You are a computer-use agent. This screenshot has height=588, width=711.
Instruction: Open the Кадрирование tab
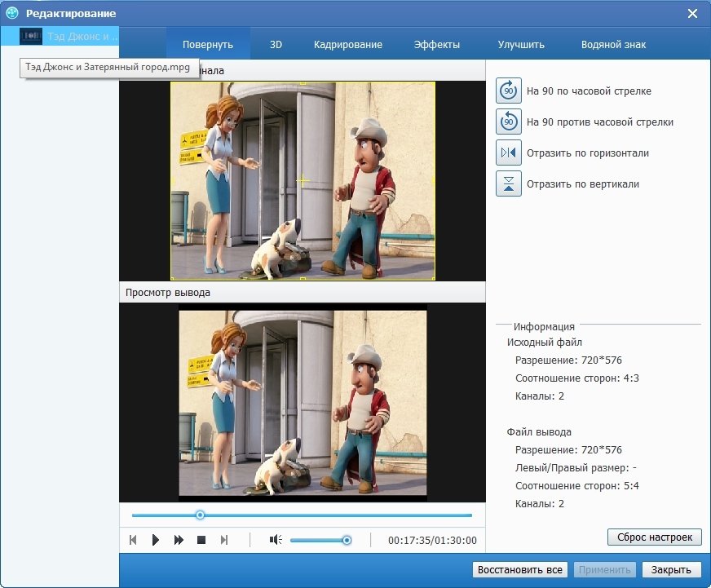click(348, 45)
